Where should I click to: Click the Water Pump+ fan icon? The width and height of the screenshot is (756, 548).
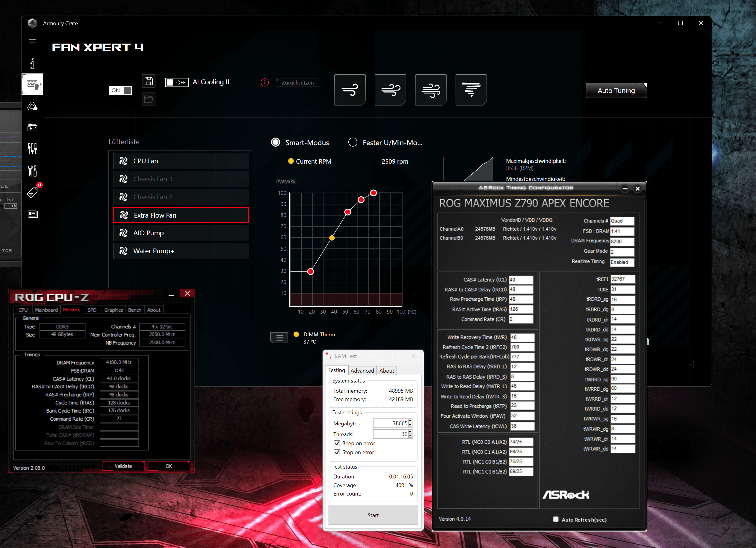(x=123, y=251)
